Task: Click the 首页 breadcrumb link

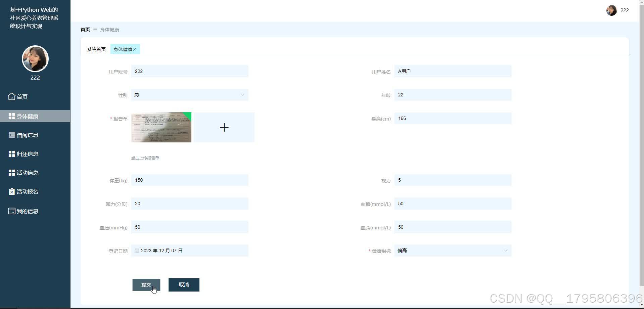Action: [x=85, y=30]
